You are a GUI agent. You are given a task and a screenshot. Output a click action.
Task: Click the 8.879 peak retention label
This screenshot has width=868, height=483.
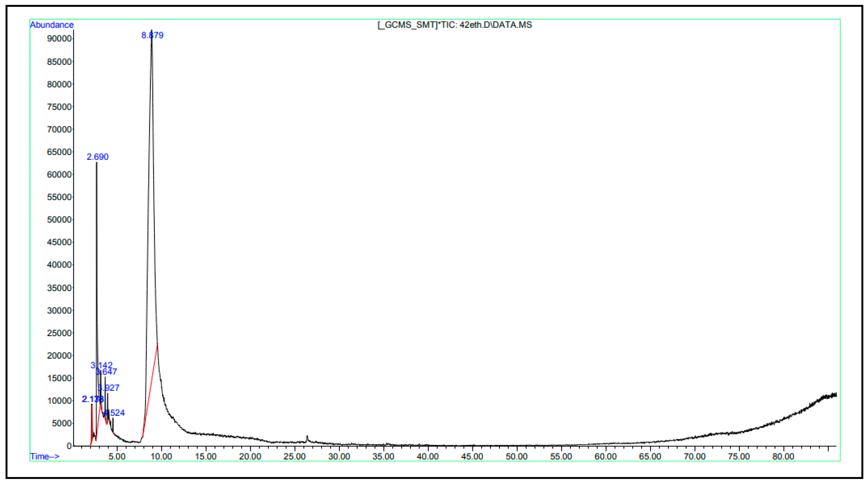[x=152, y=35]
